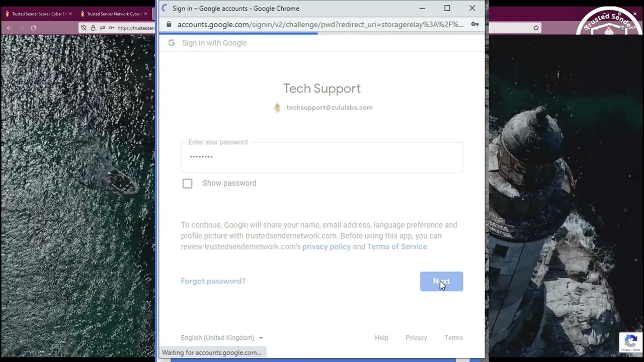Click the Google logo in sign-in header
The width and height of the screenshot is (644, 362).
pos(172,43)
